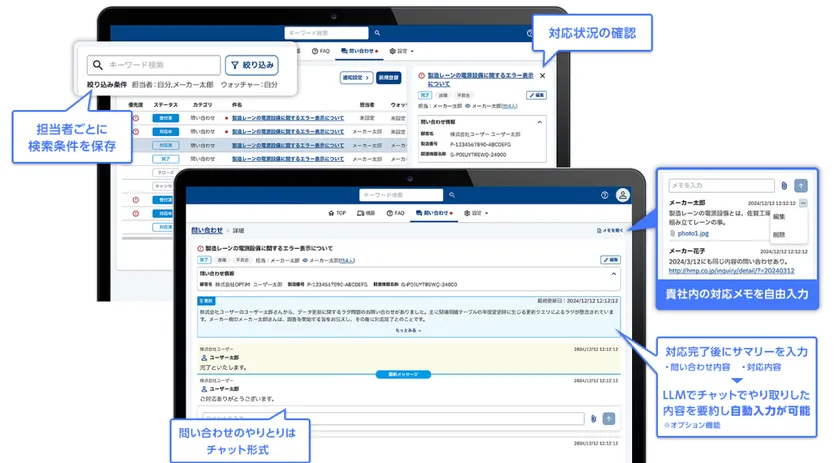
Task: Click the 新規登録 button on back tablet
Action: coord(384,76)
